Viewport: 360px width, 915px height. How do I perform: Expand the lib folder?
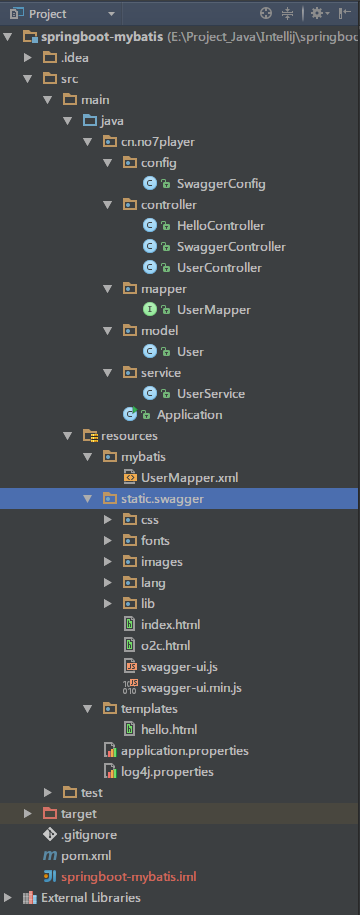tap(108, 604)
